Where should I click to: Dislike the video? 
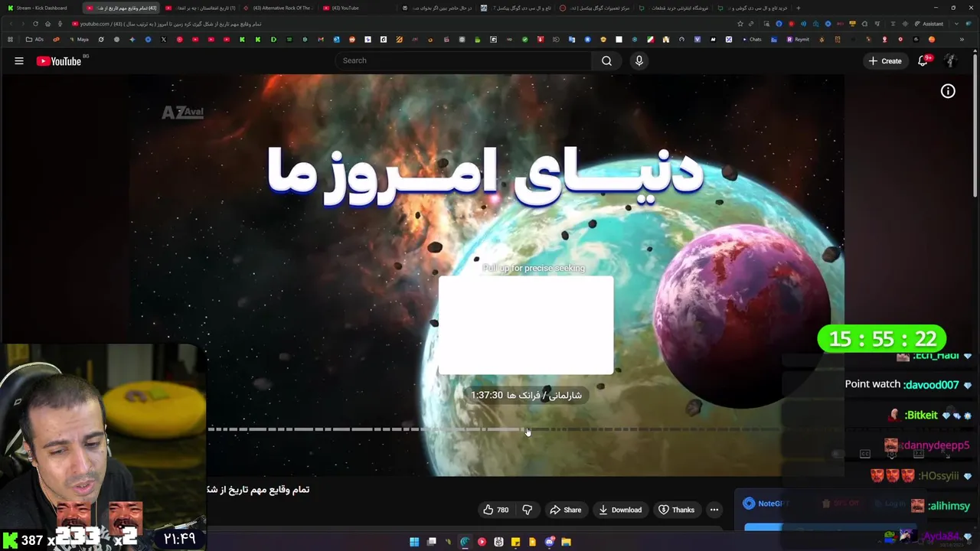528,510
